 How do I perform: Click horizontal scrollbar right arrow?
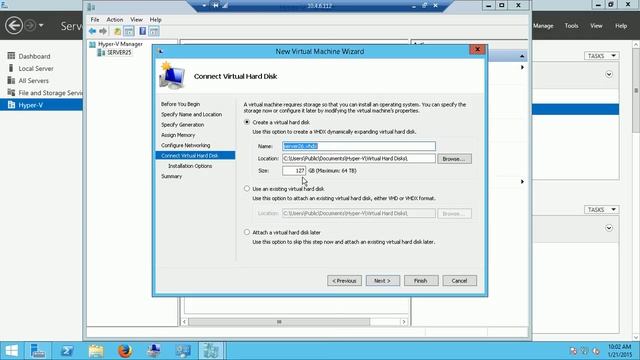pos(404,322)
